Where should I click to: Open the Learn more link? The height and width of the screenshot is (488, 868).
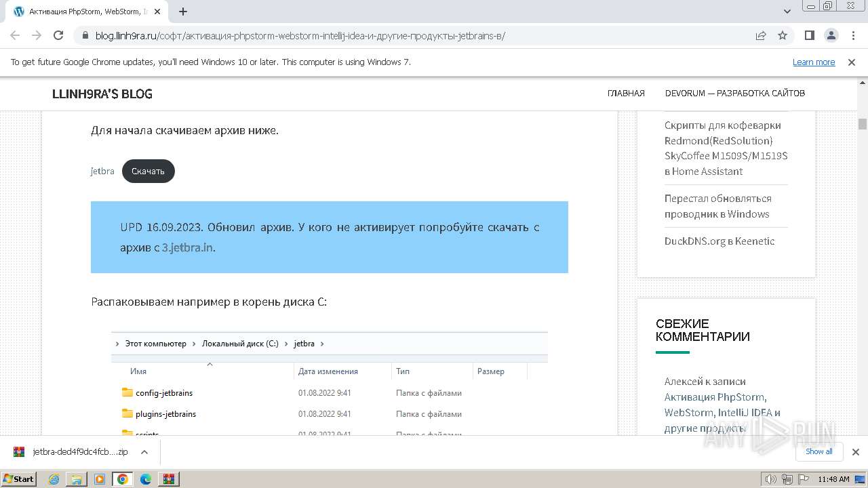pos(814,62)
